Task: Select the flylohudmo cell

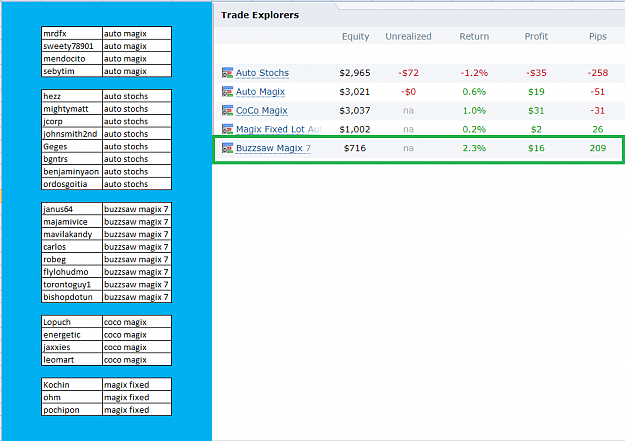Action: pyautogui.click(x=72, y=272)
